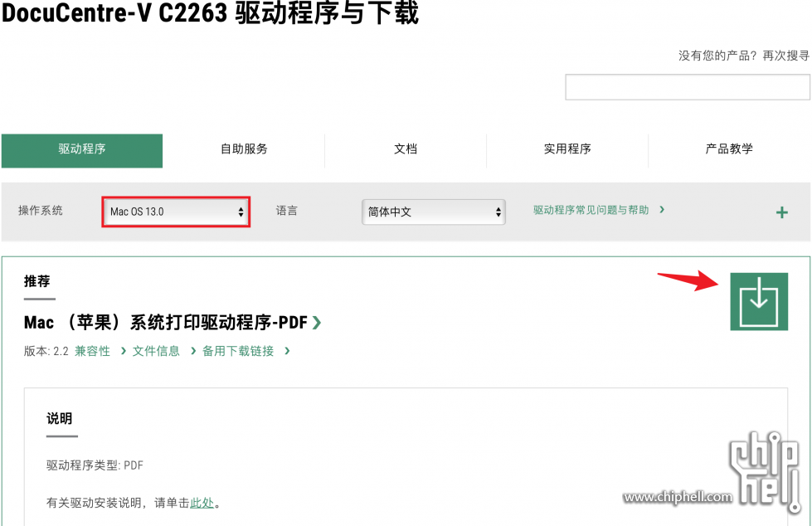Switch to the 驱动程序 tab
Image resolution: width=812 pixels, height=526 pixels.
pyautogui.click(x=82, y=151)
